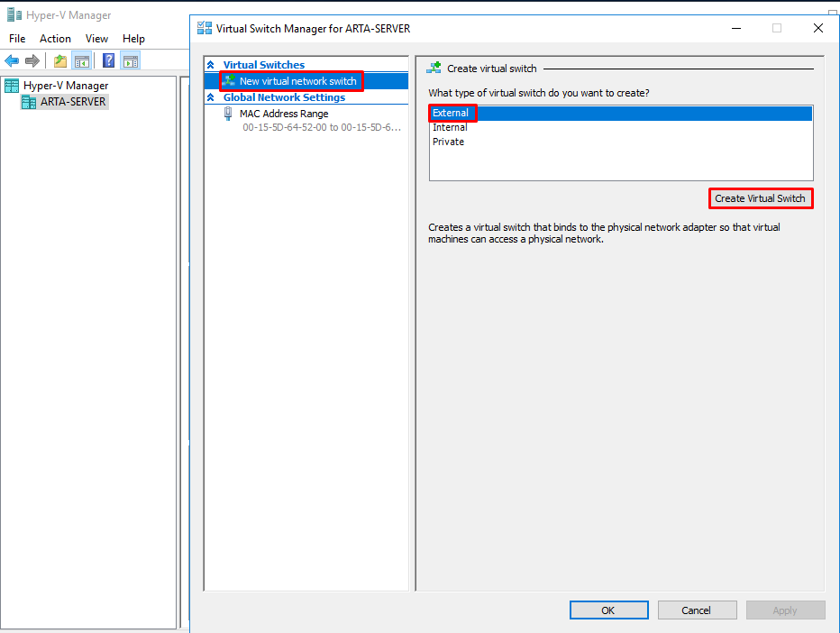
Task: Click the Virtual Switches section heading
Action: click(263, 65)
